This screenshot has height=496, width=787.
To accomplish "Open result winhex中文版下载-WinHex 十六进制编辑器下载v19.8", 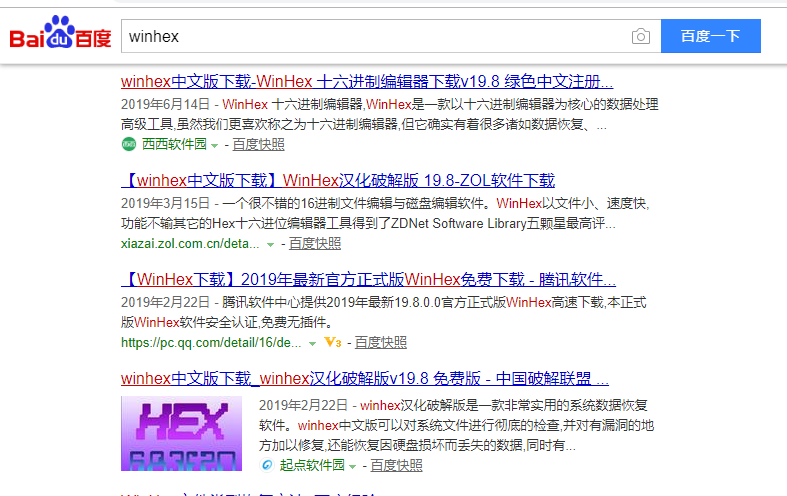I will [367, 81].
